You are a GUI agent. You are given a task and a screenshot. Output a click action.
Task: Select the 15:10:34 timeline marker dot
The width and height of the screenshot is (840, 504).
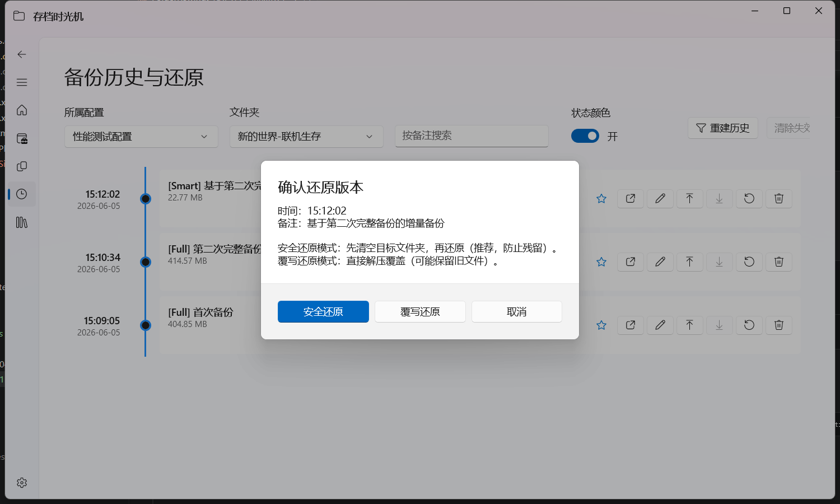click(146, 262)
